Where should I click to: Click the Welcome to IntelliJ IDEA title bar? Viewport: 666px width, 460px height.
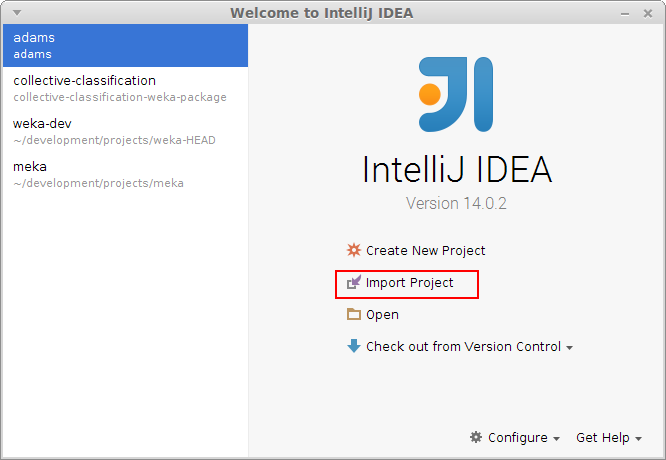(321, 13)
